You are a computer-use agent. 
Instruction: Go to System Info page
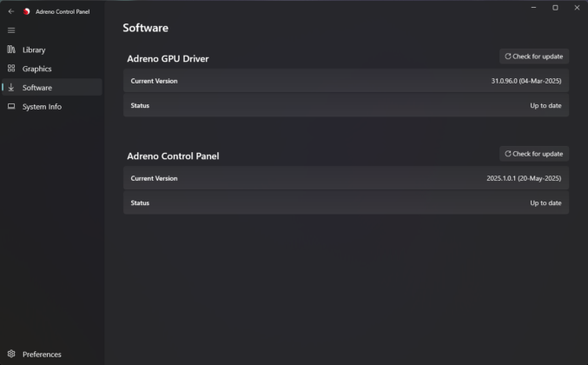pos(42,107)
